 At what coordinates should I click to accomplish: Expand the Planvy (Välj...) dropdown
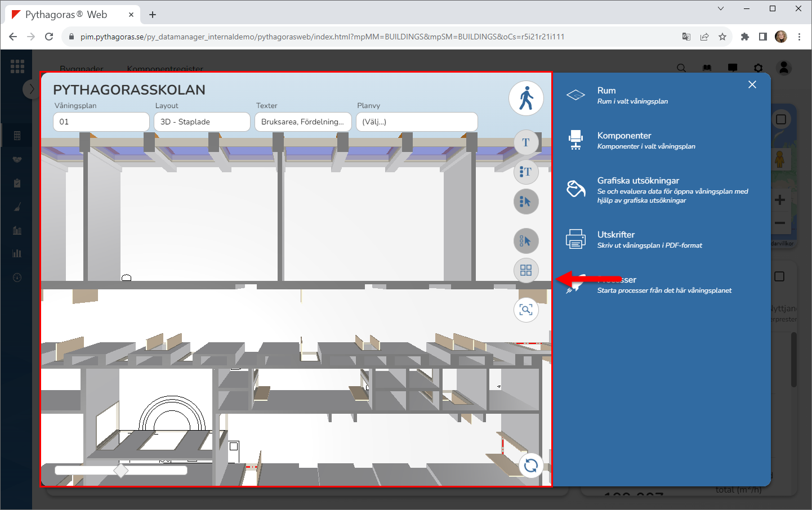417,122
